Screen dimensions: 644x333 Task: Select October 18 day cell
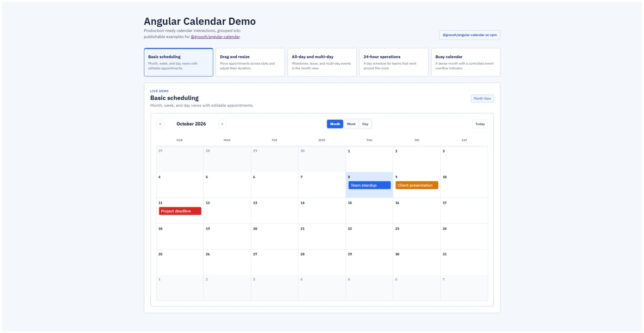180,237
